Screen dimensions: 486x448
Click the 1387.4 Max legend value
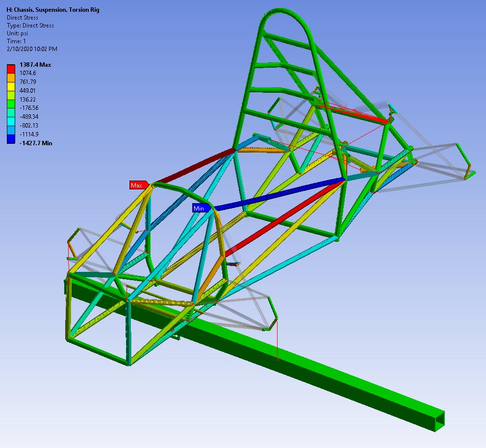tap(35, 65)
